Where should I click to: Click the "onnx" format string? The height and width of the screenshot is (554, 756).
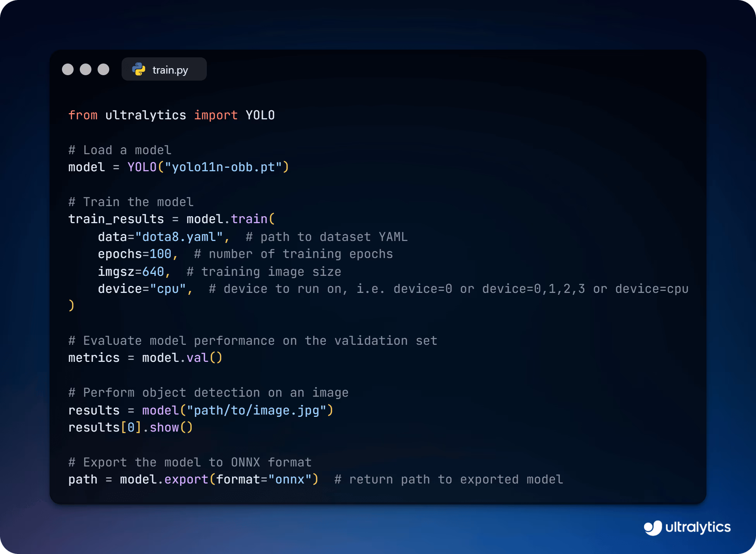(290, 479)
